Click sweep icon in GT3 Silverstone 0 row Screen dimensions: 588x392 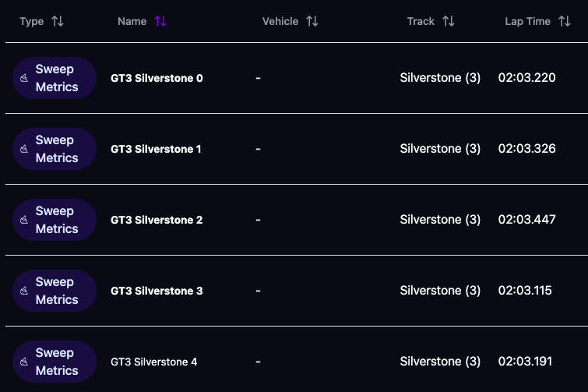[x=24, y=78]
